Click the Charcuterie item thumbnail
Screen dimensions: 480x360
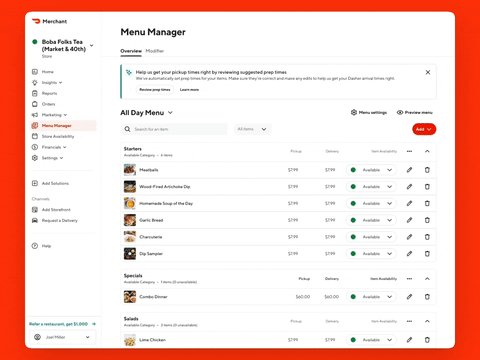(x=130, y=237)
